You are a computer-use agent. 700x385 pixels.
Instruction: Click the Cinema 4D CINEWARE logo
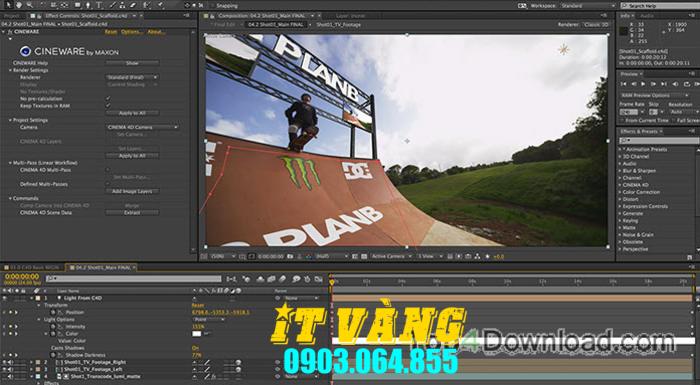point(25,51)
